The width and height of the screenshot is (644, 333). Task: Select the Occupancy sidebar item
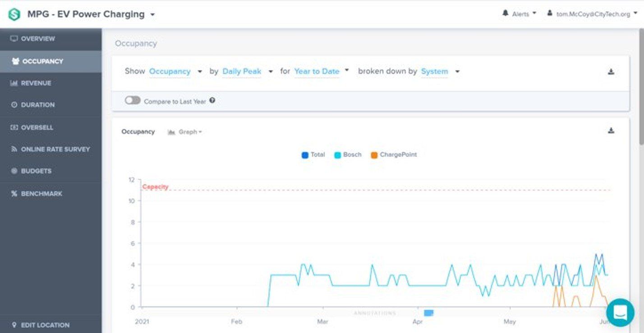click(x=51, y=61)
